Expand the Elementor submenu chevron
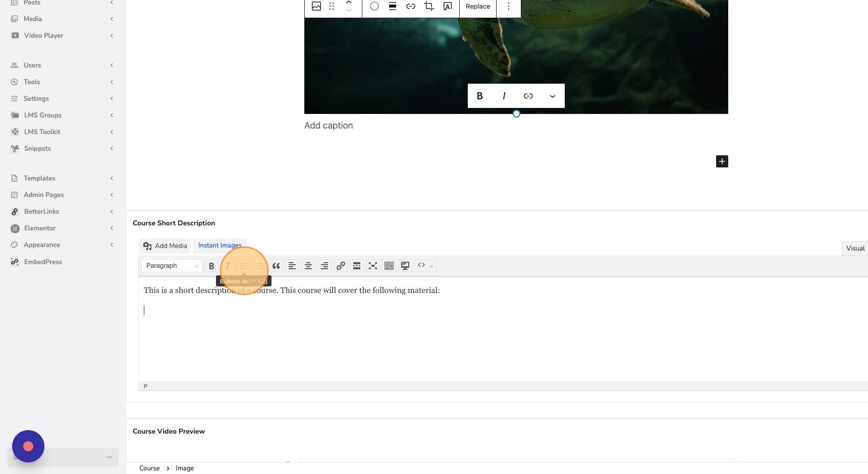This screenshot has height=474, width=868. pyautogui.click(x=112, y=228)
